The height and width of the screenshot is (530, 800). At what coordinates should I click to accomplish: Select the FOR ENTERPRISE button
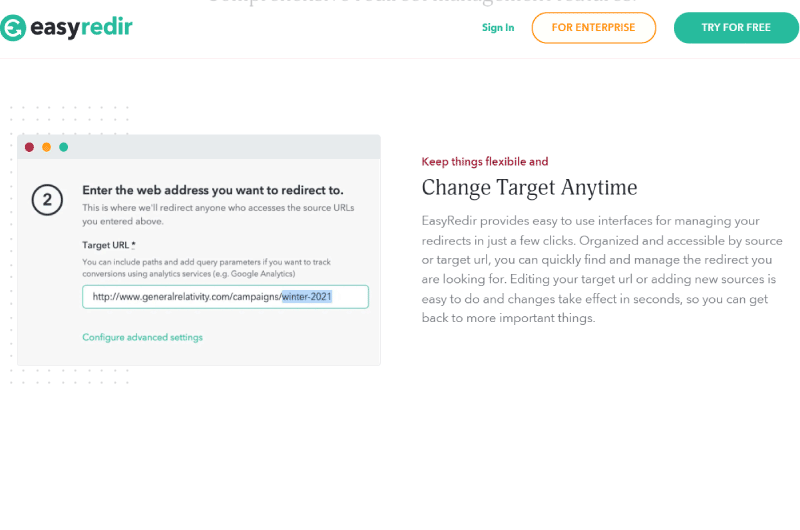pyautogui.click(x=593, y=28)
